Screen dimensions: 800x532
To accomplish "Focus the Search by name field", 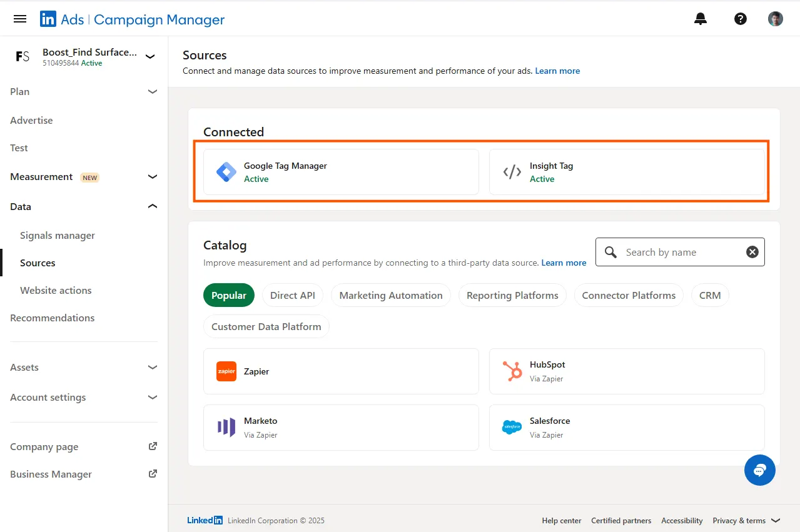I will [x=681, y=252].
